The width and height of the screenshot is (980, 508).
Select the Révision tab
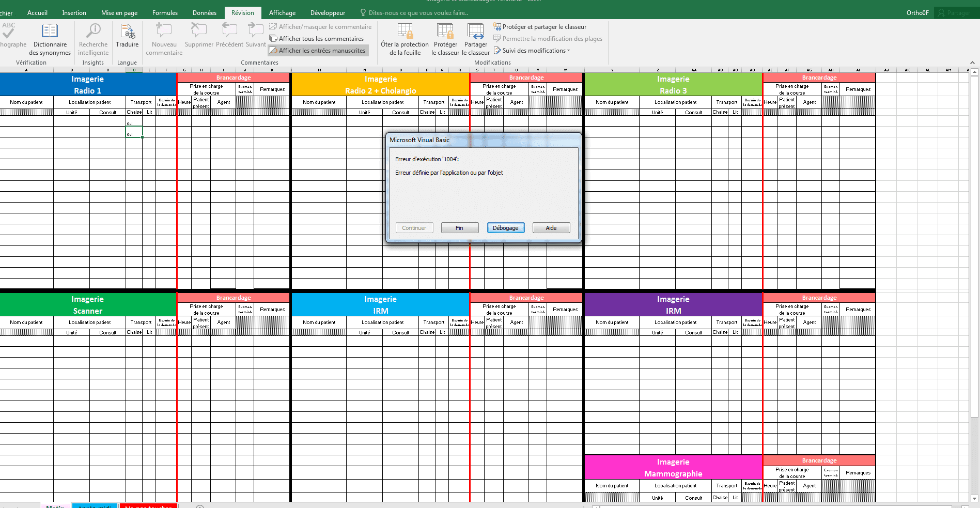pos(243,13)
